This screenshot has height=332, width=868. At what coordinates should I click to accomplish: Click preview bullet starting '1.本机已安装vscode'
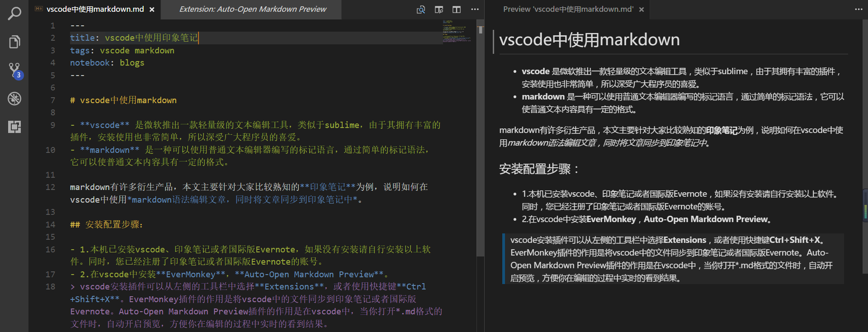click(x=680, y=200)
